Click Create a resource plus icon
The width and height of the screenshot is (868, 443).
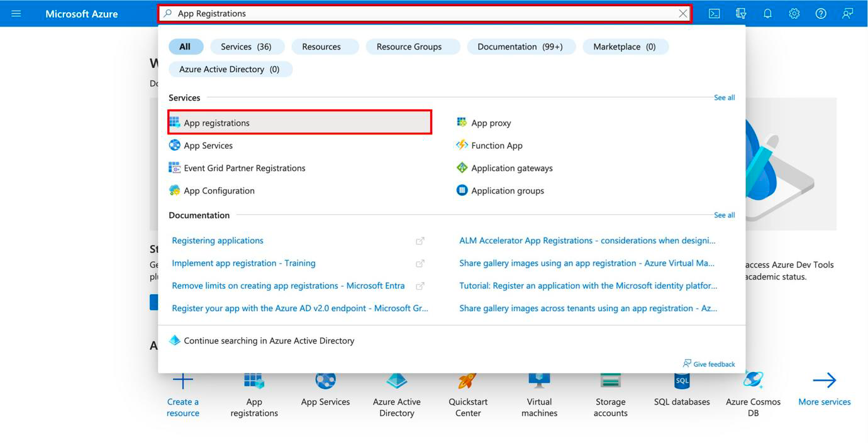(x=183, y=380)
